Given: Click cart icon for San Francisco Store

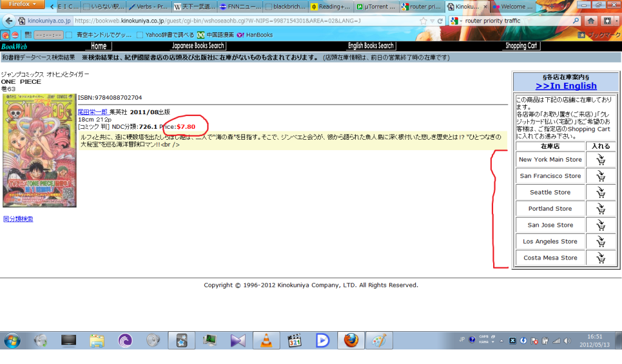Looking at the screenshot, I should pyautogui.click(x=601, y=176).
